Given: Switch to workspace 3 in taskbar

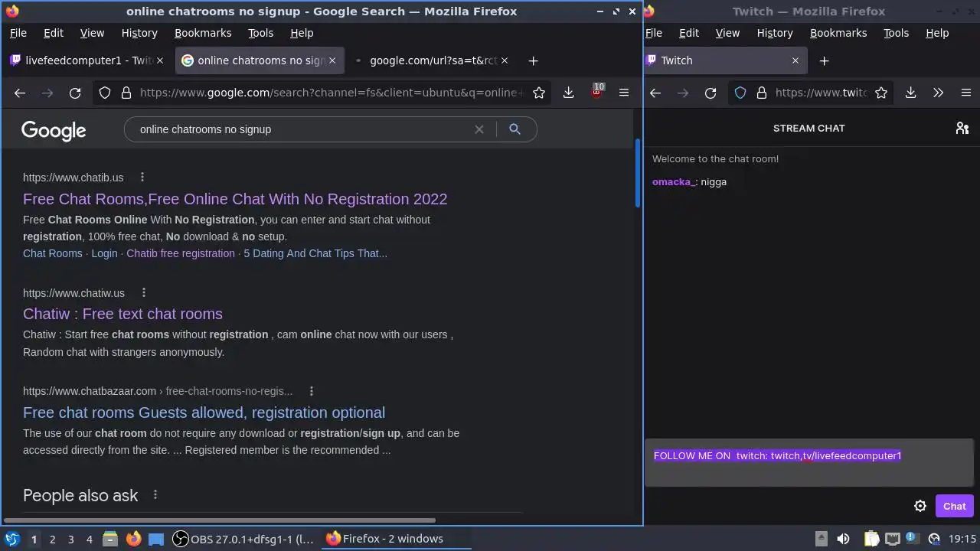Looking at the screenshot, I should point(70,539).
